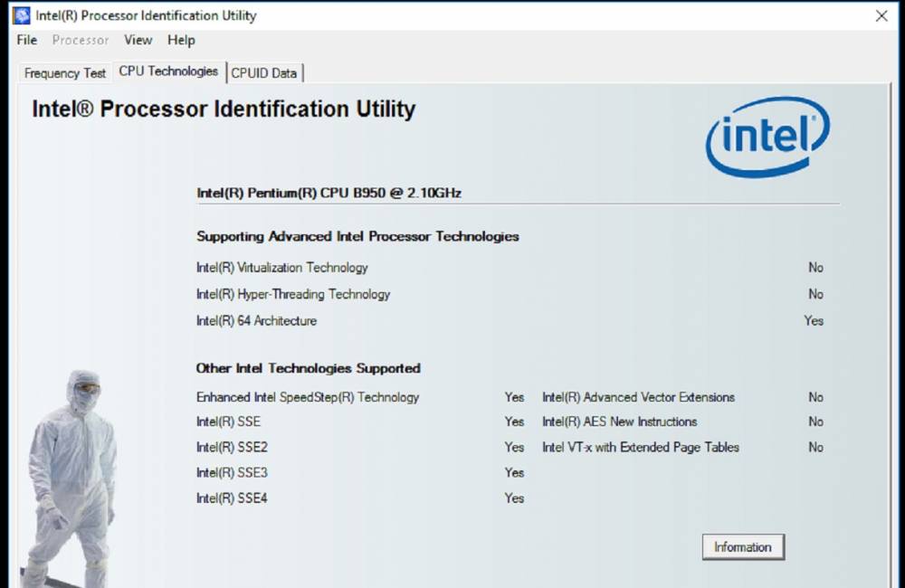Click the Yes value for 64 Architecture
Viewport: 905px width, 588px height.
pos(814,321)
